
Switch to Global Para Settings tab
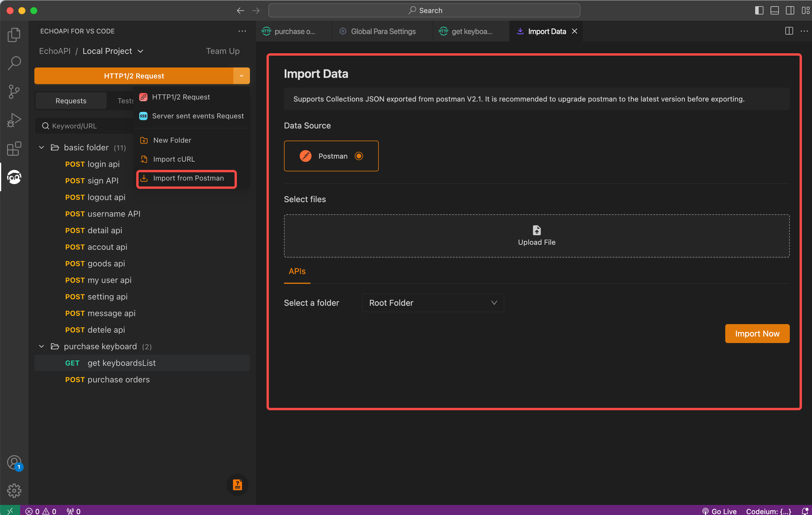point(382,31)
